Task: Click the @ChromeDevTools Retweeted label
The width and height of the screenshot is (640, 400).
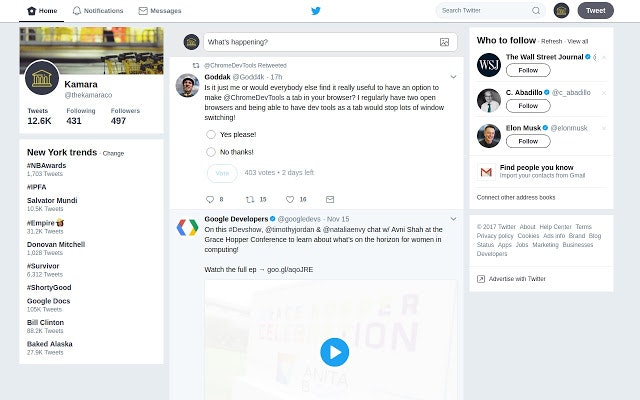Action: (x=245, y=65)
